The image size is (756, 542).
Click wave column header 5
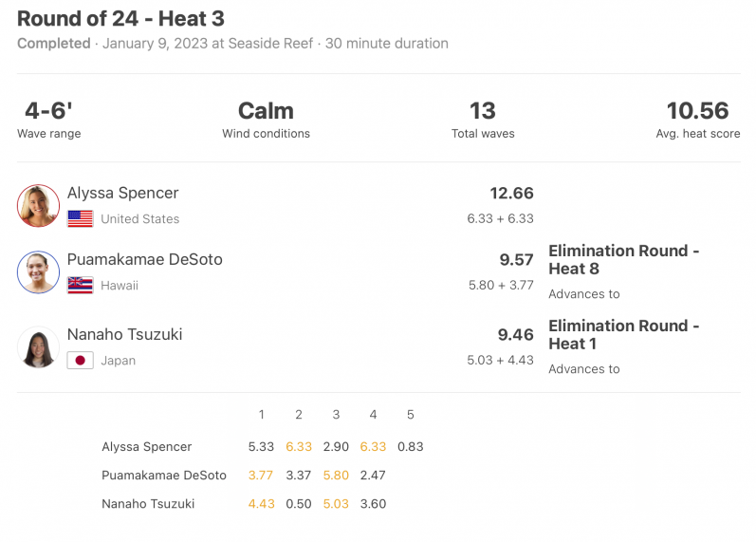pos(411,415)
